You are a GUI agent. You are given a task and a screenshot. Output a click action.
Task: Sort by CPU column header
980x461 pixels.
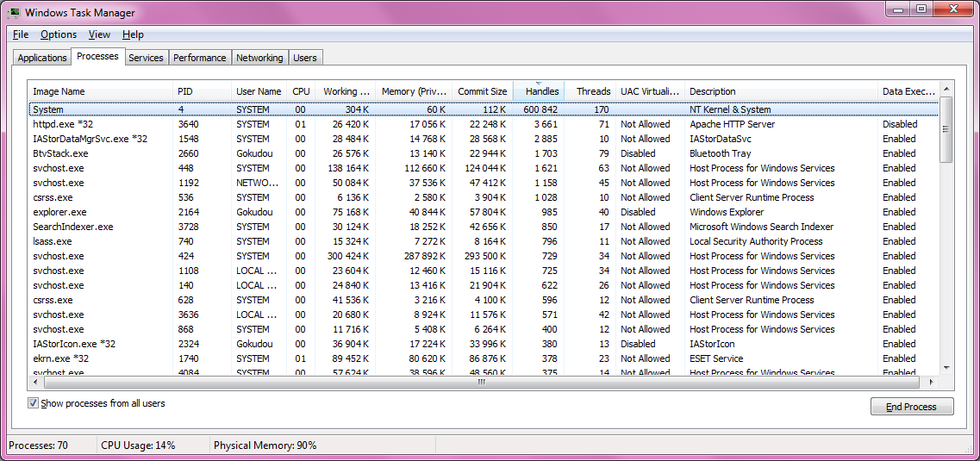pos(302,91)
